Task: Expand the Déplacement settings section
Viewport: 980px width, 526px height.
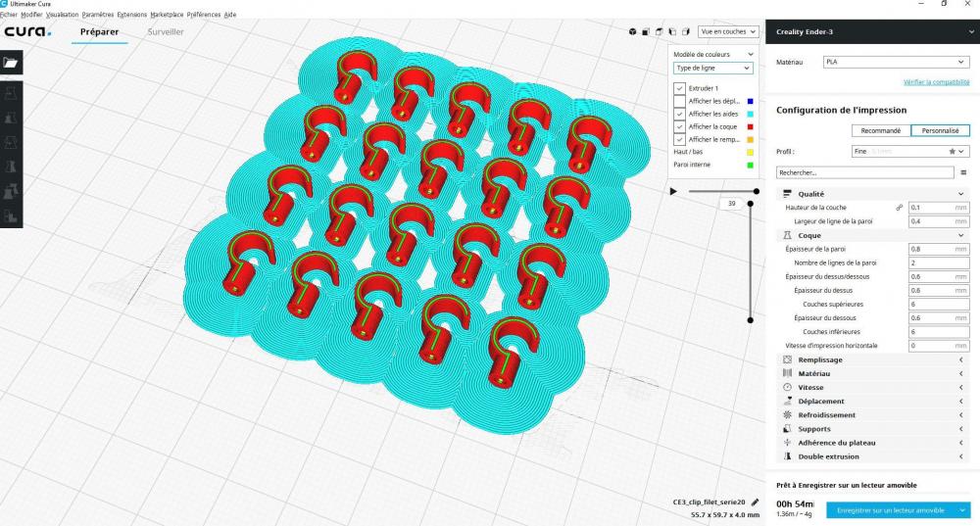Action: click(960, 401)
